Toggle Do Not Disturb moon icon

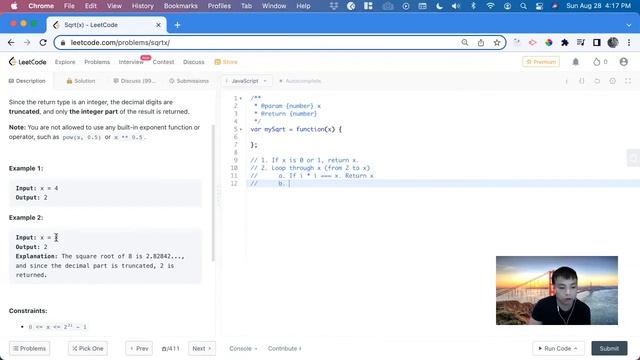pyautogui.click(x=439, y=6)
